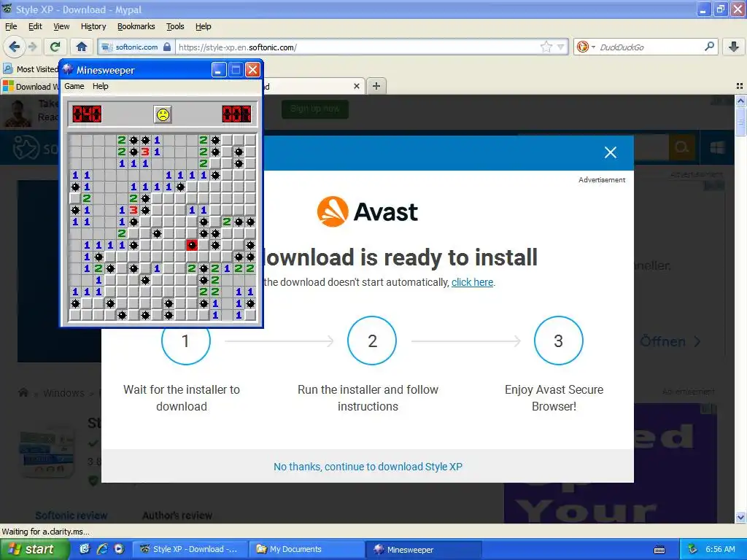Click the step 1 circle
Screen dimensions: 747x560
click(186, 341)
